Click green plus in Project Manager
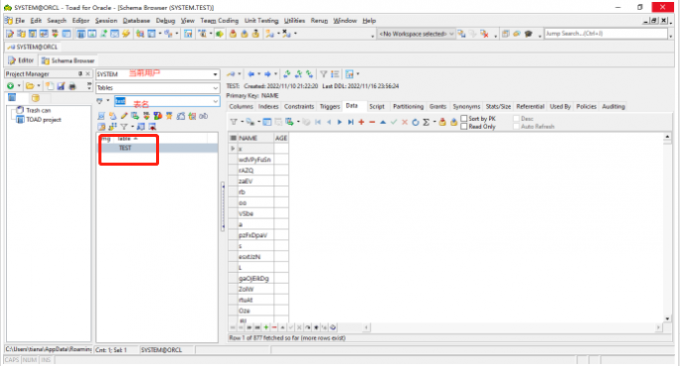 pyautogui.click(x=10, y=86)
